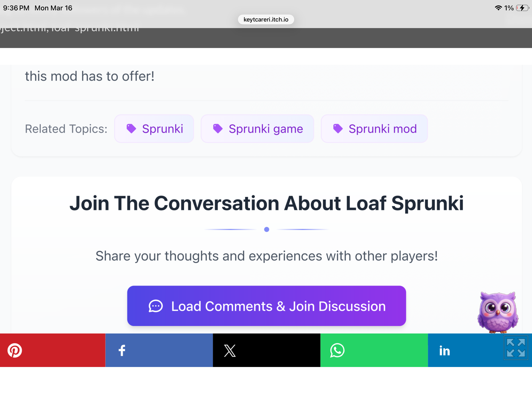Share the page on WhatsApp

click(374, 350)
